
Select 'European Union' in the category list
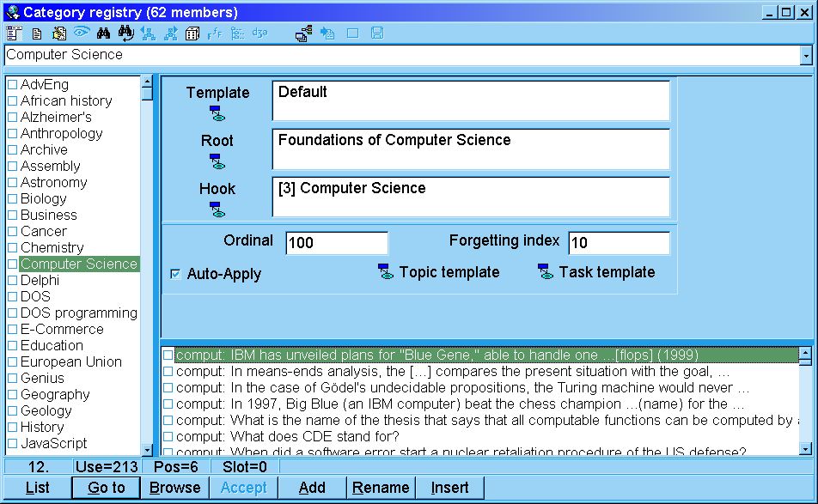71,361
